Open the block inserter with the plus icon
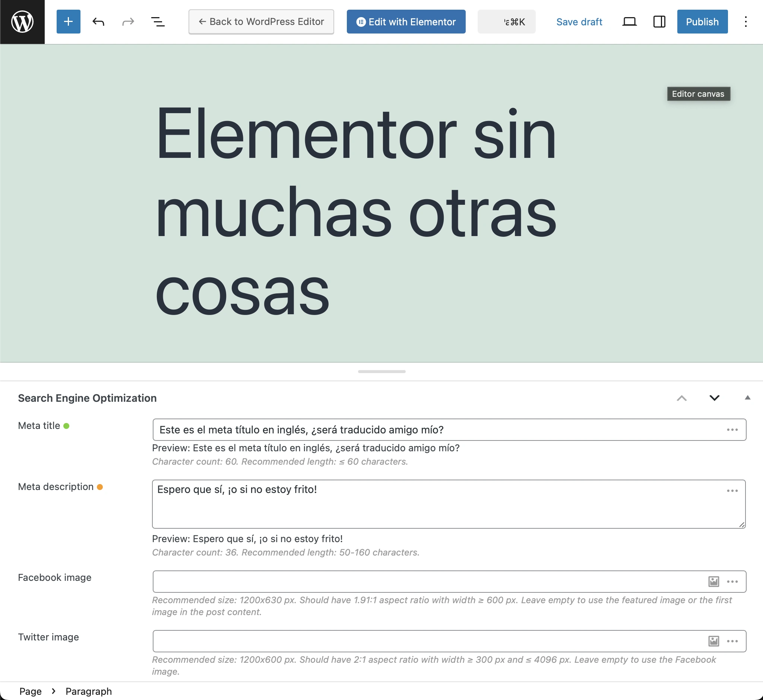The image size is (763, 700). coord(68,22)
